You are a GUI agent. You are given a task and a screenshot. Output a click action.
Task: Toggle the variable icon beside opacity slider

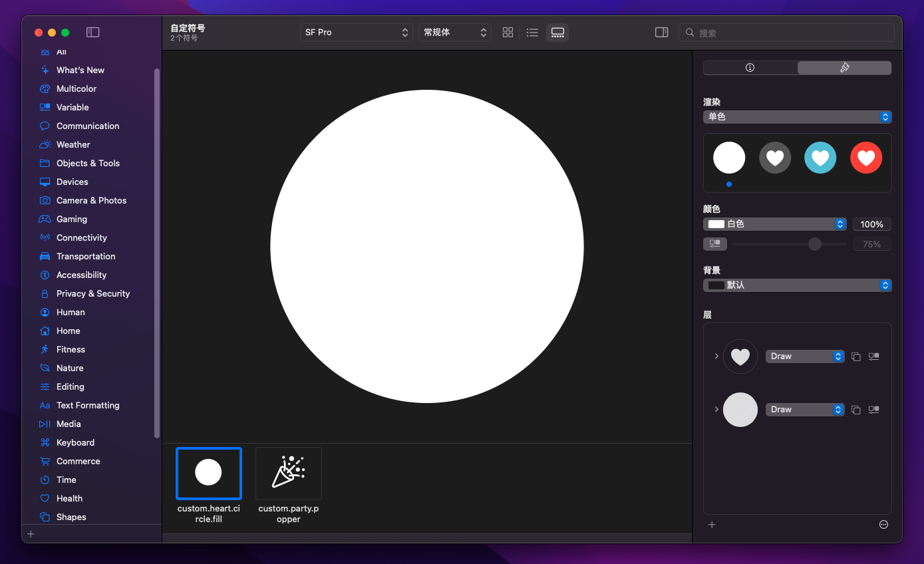click(715, 244)
